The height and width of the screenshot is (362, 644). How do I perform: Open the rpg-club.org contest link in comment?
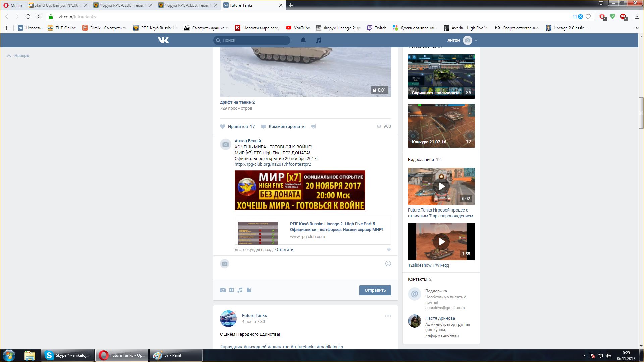[273, 164]
